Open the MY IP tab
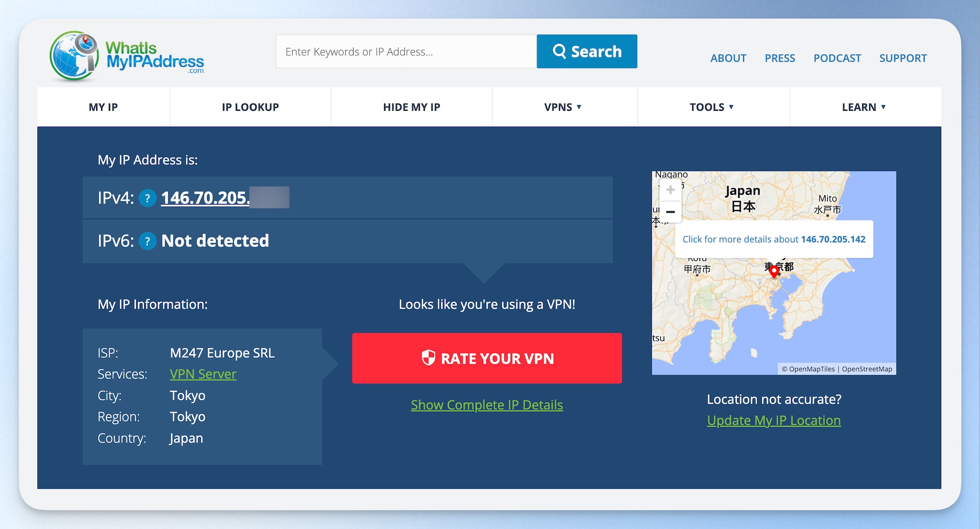Viewport: 980px width, 529px height. [103, 107]
